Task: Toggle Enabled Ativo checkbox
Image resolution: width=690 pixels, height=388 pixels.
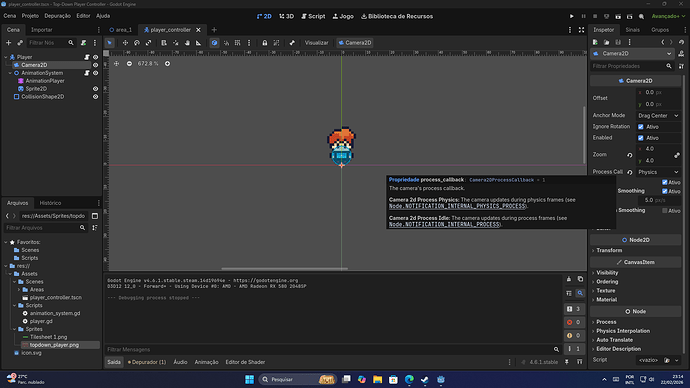Action: click(x=641, y=138)
